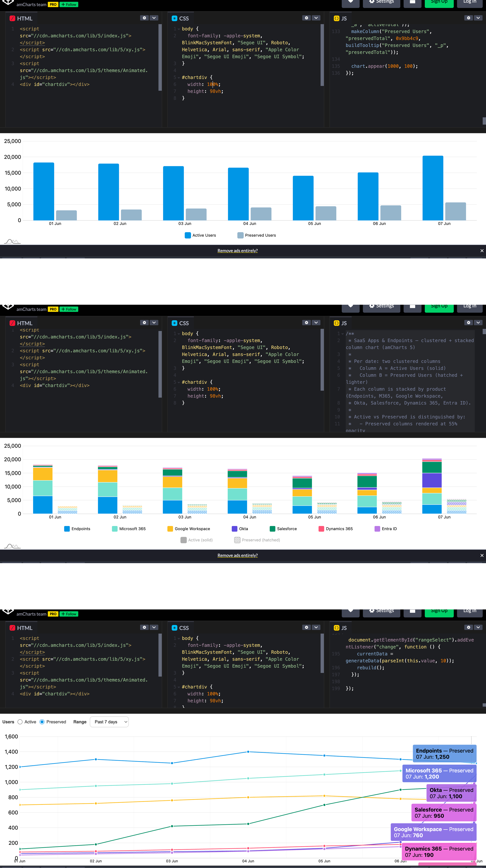This screenshot has width=486, height=868.
Task: Open the amCharts team profile link in middle pen
Action: (x=31, y=309)
